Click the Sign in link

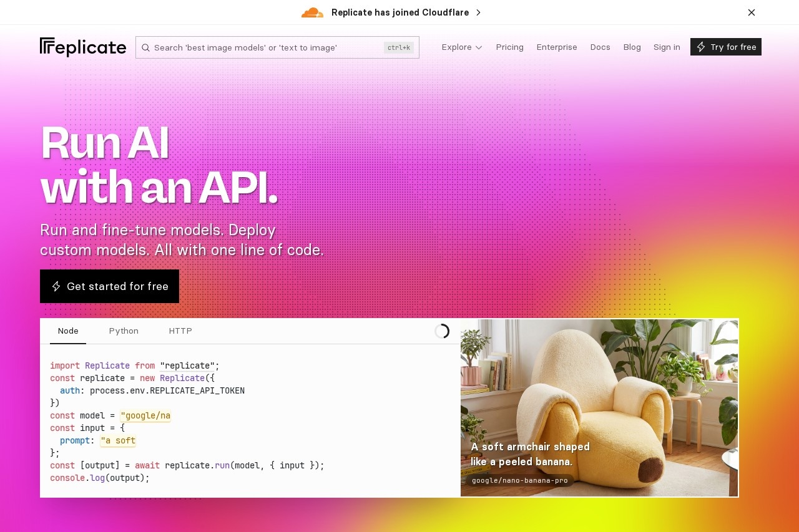tap(667, 47)
